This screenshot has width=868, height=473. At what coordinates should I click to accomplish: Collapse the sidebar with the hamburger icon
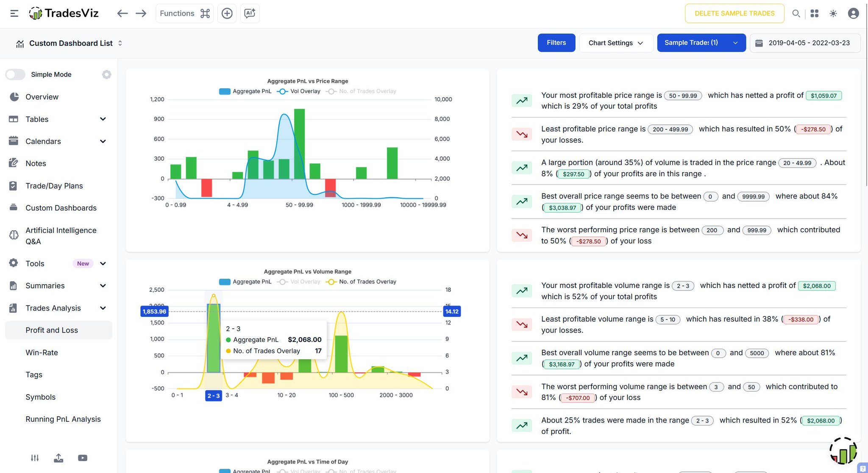click(14, 13)
